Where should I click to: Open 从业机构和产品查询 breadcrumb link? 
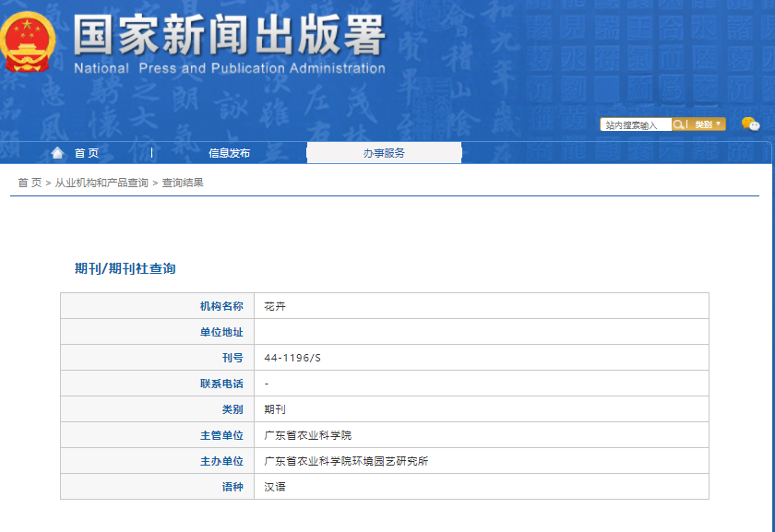pyautogui.click(x=101, y=183)
